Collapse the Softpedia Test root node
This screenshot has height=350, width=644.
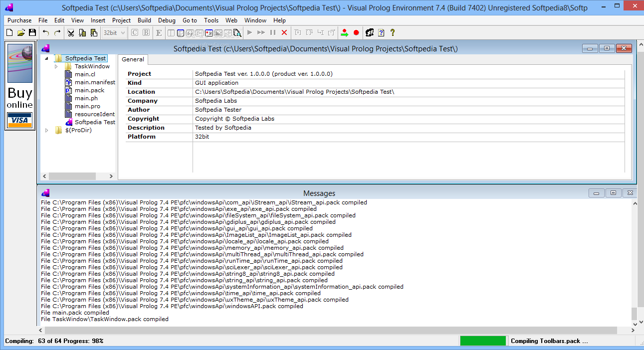coord(46,58)
